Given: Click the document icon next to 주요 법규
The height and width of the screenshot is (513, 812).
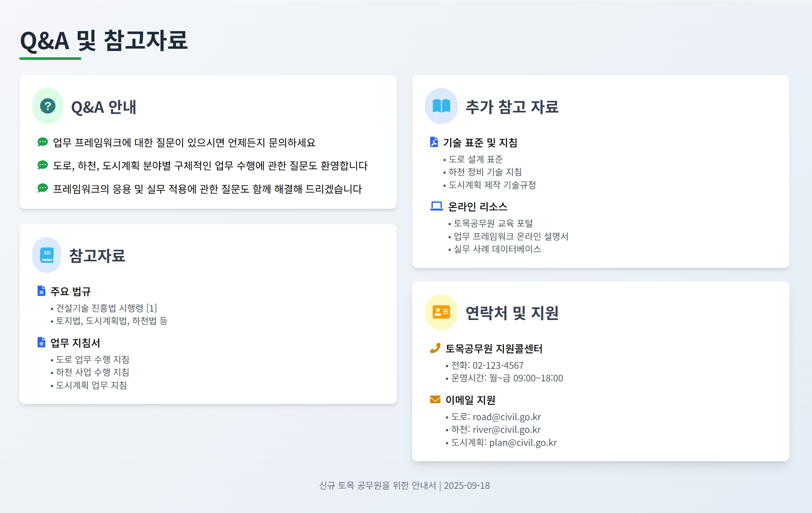Looking at the screenshot, I should pyautogui.click(x=41, y=291).
